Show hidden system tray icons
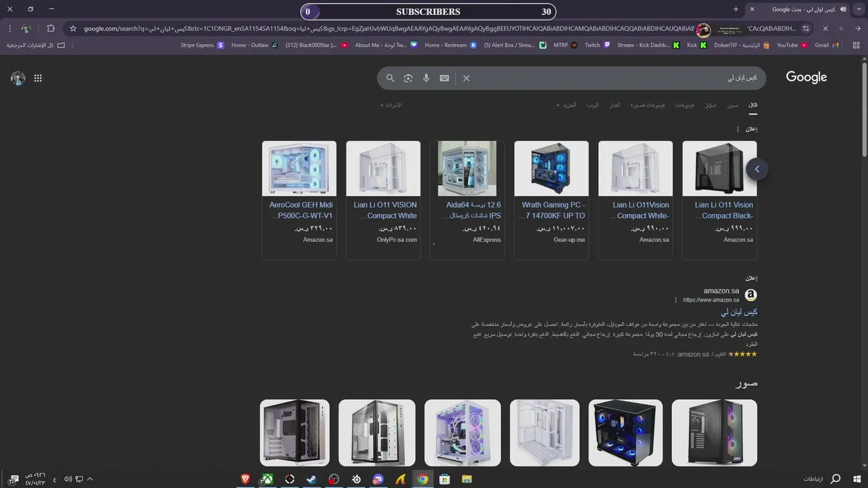Viewport: 868px width, 488px height. 90,479
